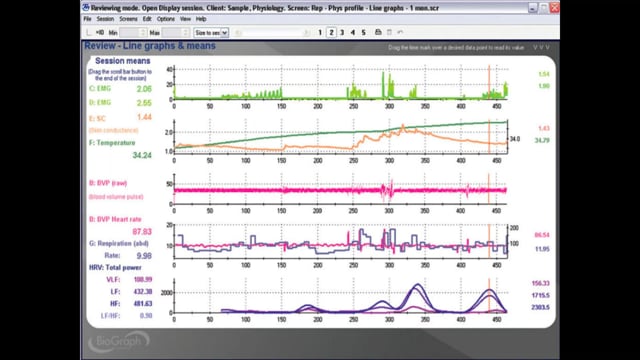The image size is (640, 360).
Task: Switch to screen 3 button
Action: pos(342,32)
